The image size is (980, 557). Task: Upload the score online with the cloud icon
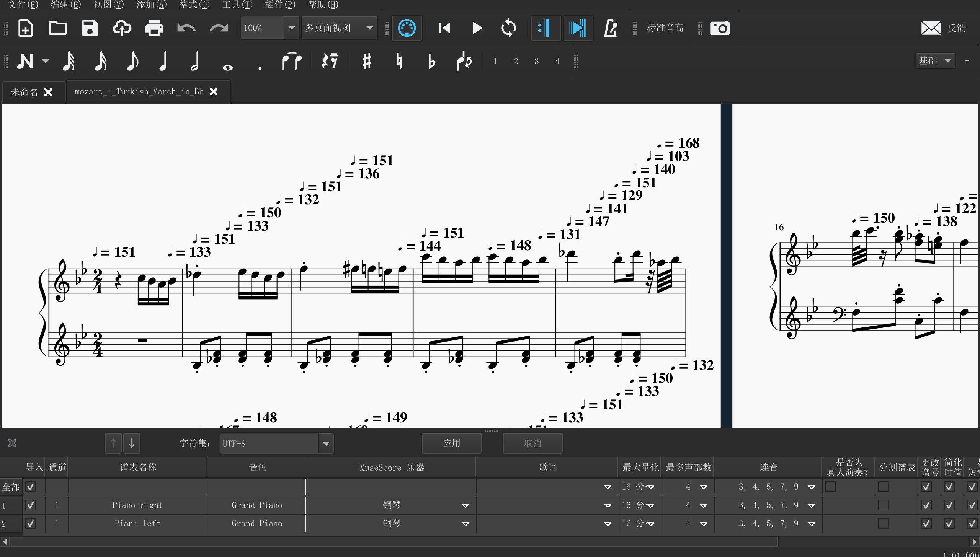point(122,28)
